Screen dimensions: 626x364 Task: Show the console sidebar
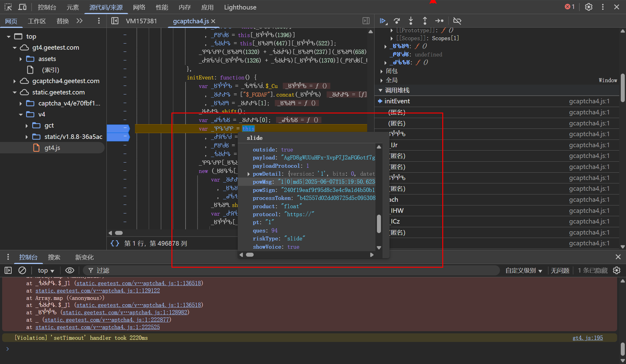click(8, 270)
